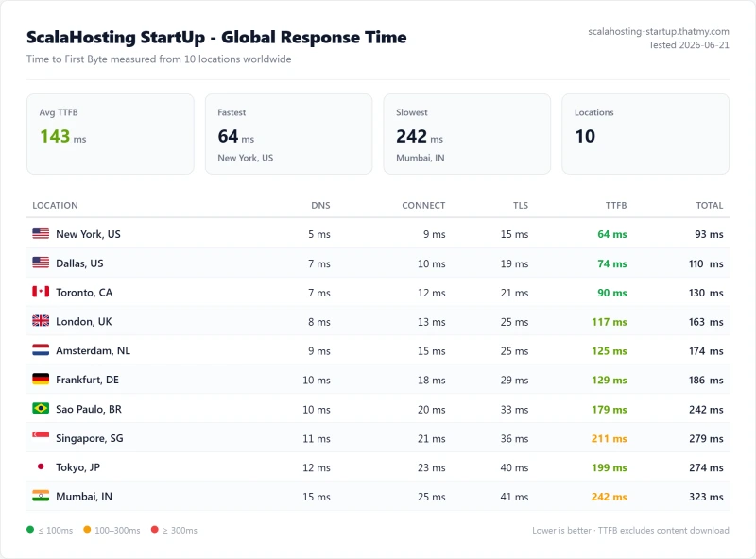
Task: Click the Locations 10 value
Action: tap(585, 136)
